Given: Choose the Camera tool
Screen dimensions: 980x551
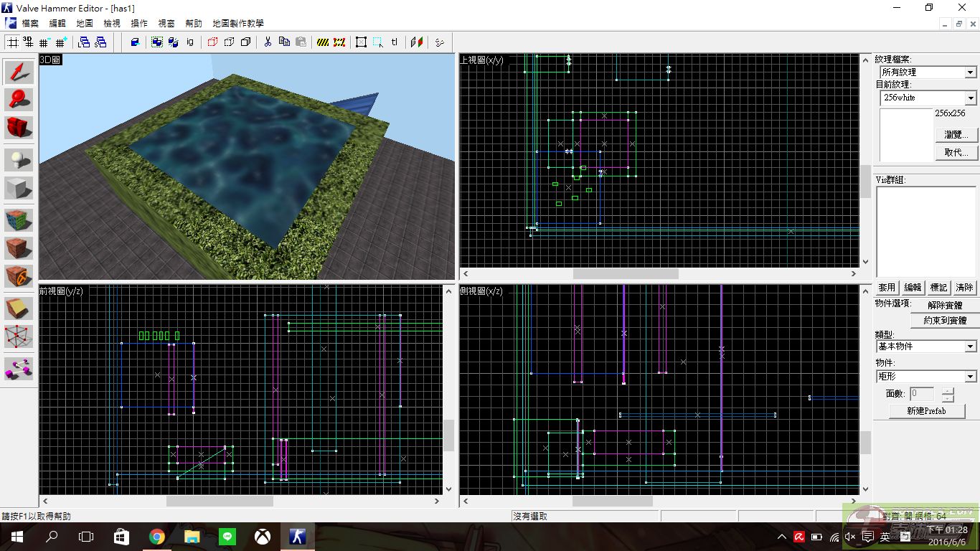Looking at the screenshot, I should click(x=19, y=128).
